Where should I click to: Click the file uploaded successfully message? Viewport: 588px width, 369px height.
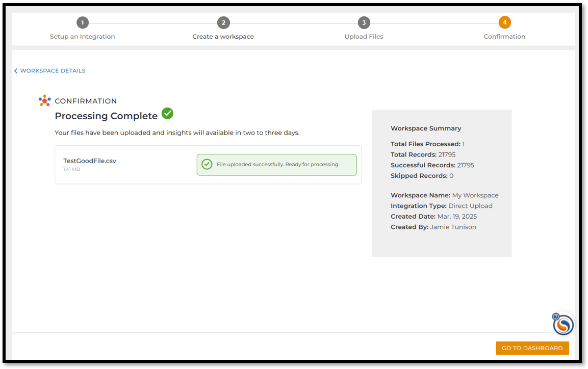(278, 164)
